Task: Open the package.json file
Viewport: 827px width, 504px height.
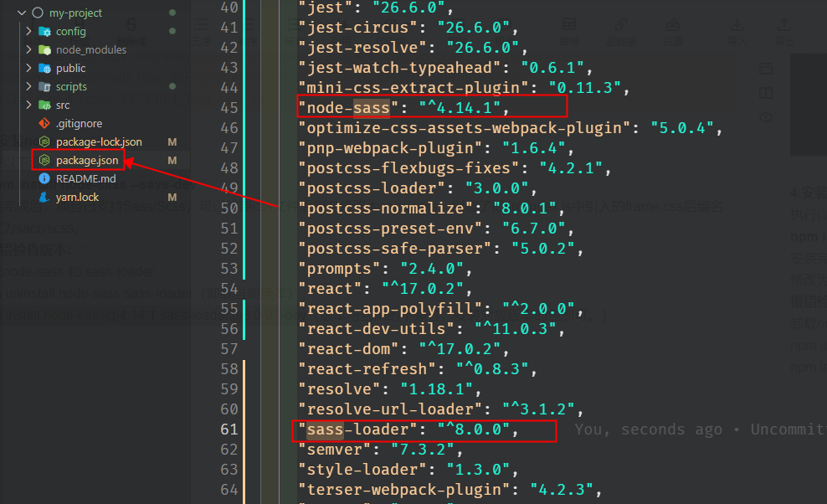Action: (x=87, y=161)
